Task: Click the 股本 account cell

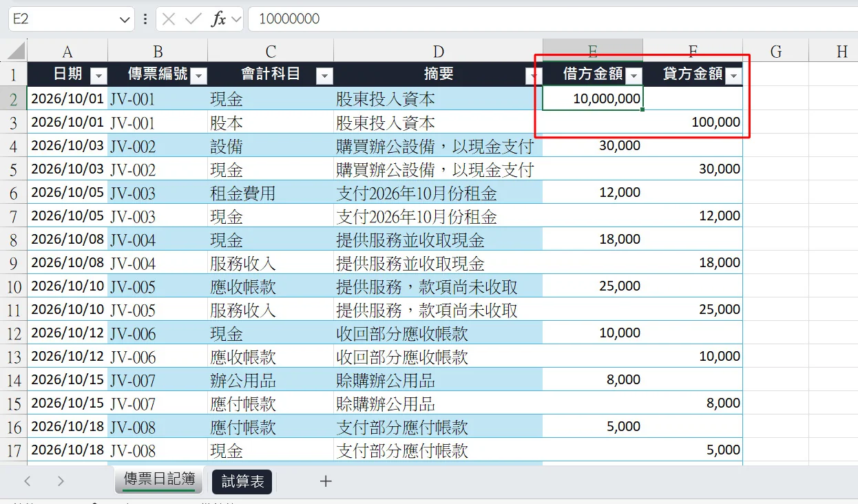Action: 271,123
